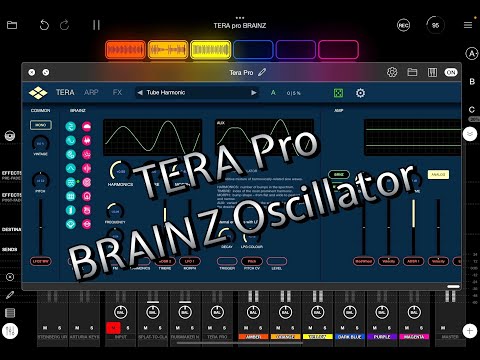Trigger the yellow clip pad
The image size is (480, 360).
(x=210, y=50)
